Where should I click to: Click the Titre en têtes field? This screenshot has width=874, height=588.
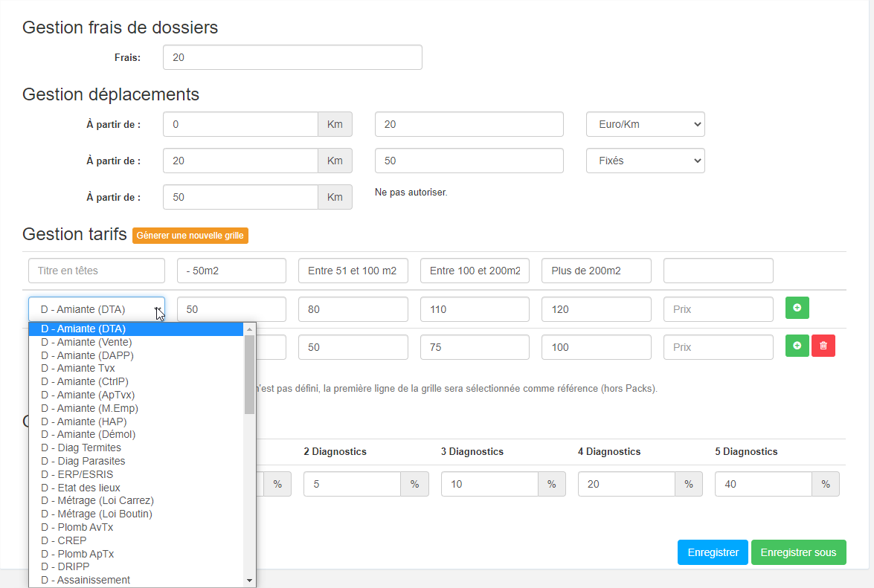(97, 271)
